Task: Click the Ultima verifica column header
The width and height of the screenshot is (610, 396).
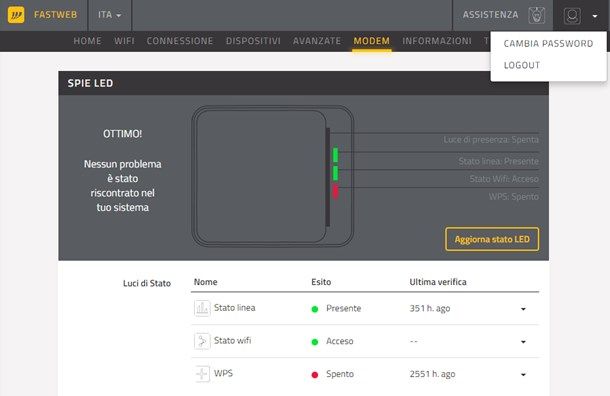Action: pos(438,282)
